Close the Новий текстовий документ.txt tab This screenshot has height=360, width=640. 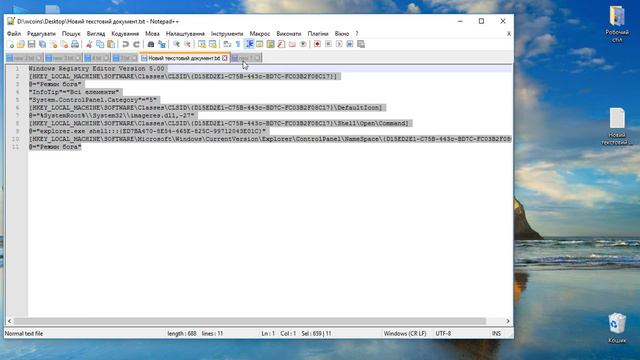tap(224, 58)
